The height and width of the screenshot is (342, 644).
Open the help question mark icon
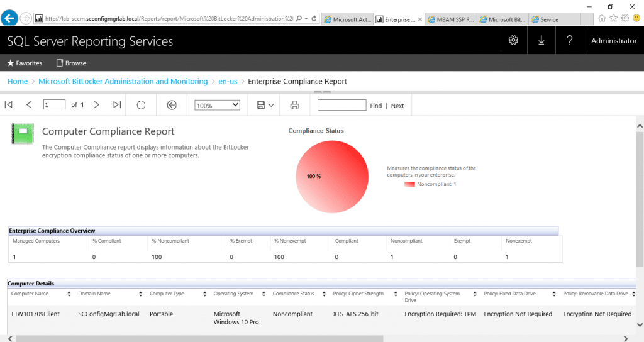569,40
